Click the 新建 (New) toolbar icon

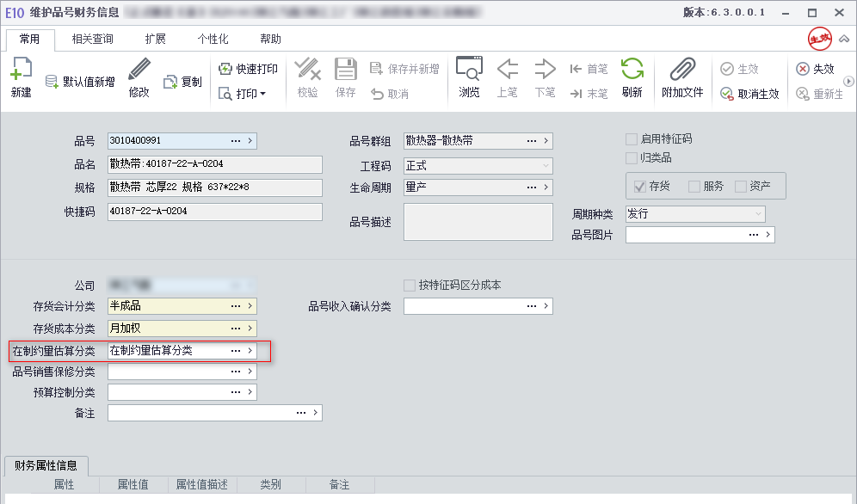click(22, 70)
